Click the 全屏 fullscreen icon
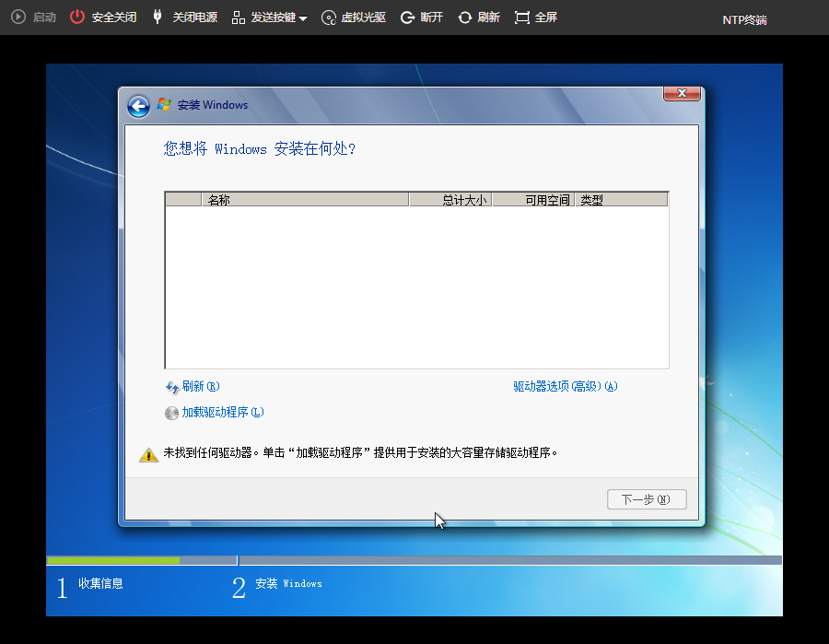The width and height of the screenshot is (829, 644). point(522,18)
